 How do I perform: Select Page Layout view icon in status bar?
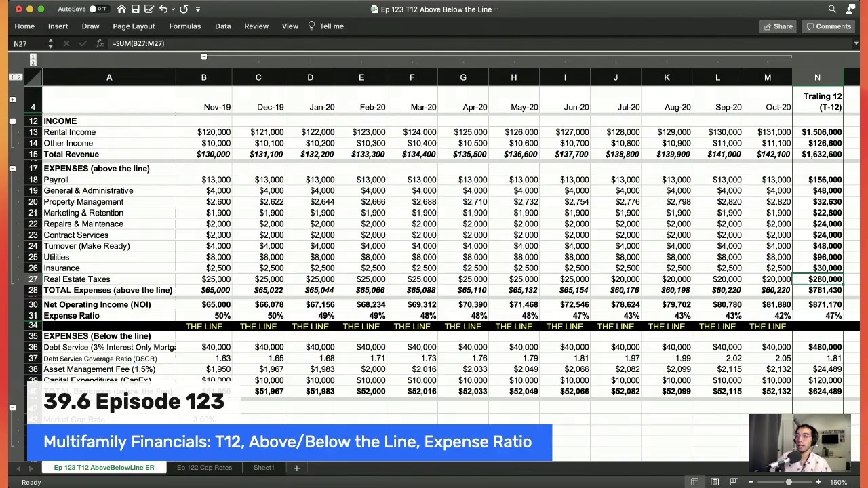(715, 482)
